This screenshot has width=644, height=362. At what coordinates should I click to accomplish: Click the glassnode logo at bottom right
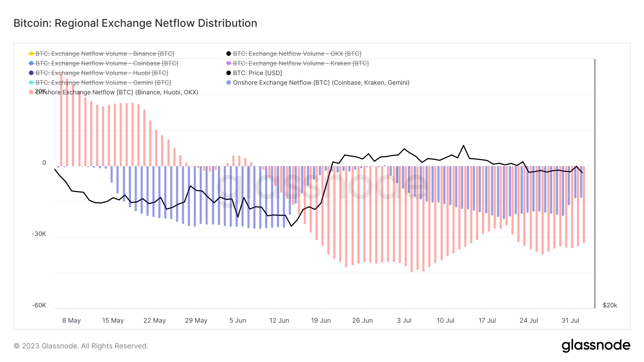click(x=596, y=346)
